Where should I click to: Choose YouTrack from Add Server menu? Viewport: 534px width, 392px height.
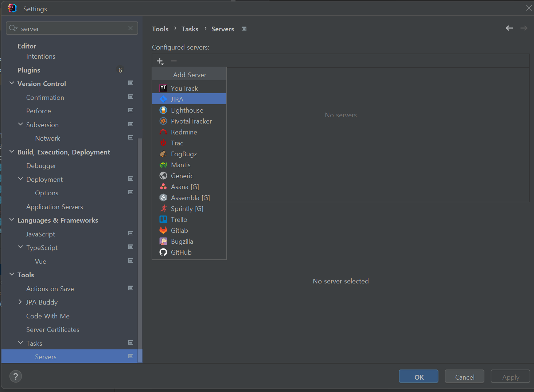(x=189, y=88)
